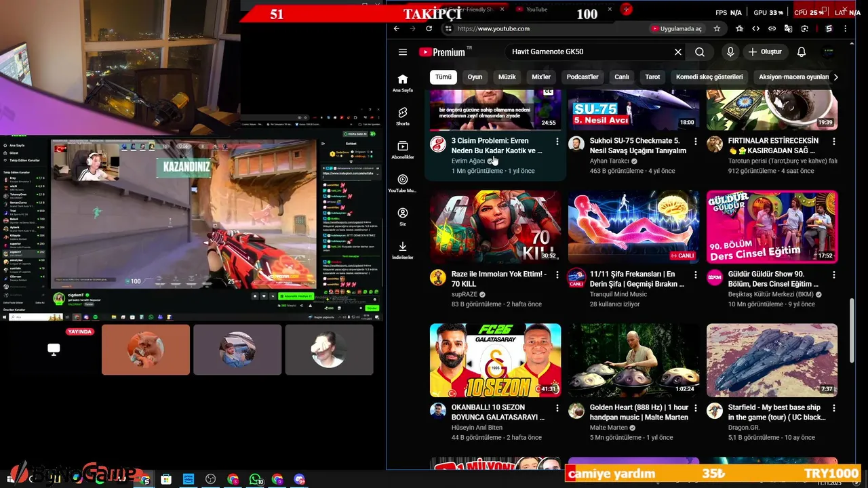Image resolution: width=868 pixels, height=488 pixels.
Task: Select the Müzik filter chip
Action: [507, 77]
